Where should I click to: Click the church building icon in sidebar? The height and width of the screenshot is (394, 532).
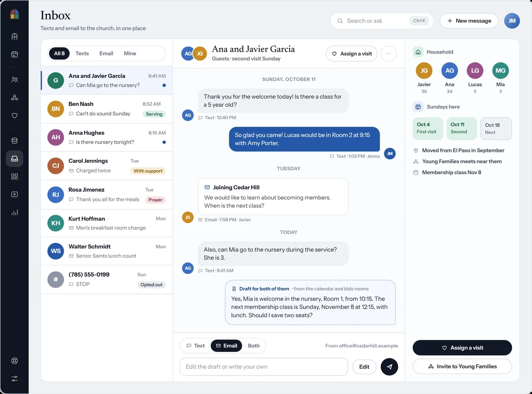coord(14,37)
